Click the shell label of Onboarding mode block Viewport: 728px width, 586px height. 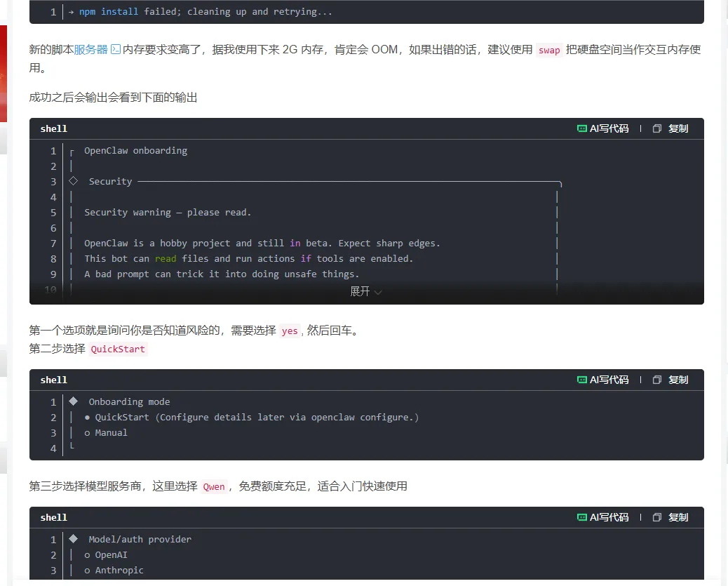(54, 380)
